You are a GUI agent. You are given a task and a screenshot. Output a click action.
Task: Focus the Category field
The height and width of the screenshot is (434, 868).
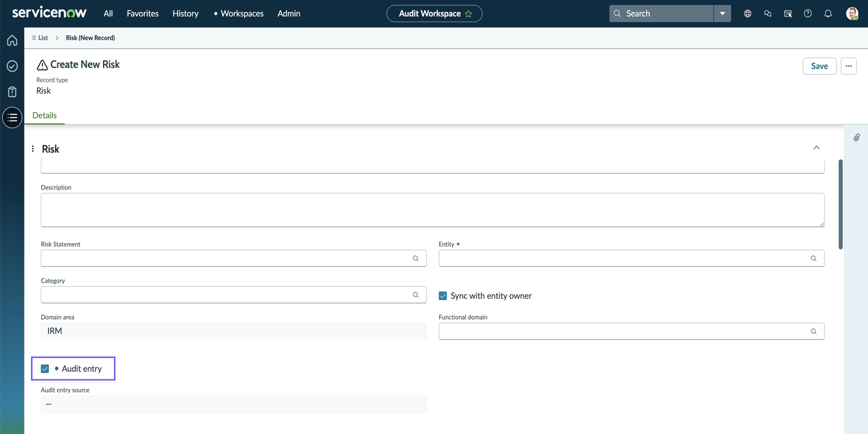click(x=233, y=295)
